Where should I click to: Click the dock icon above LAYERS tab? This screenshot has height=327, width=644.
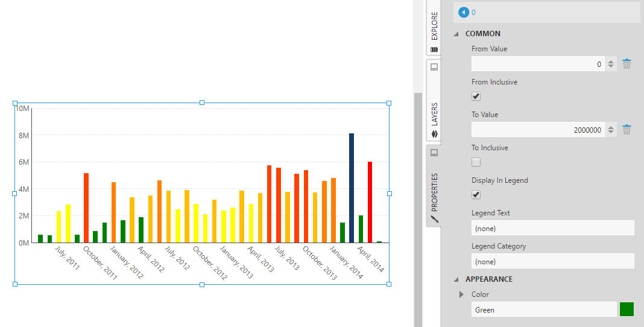(x=434, y=68)
